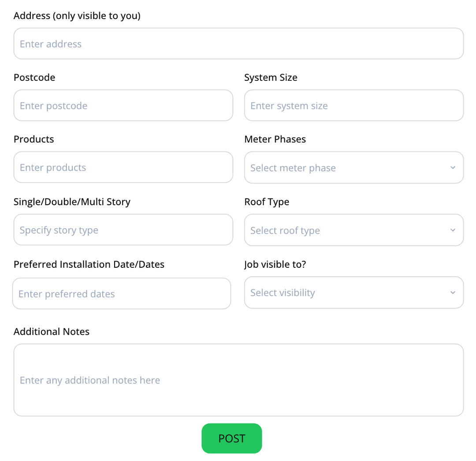Open the 'Select visibility' dropdown

click(x=348, y=292)
